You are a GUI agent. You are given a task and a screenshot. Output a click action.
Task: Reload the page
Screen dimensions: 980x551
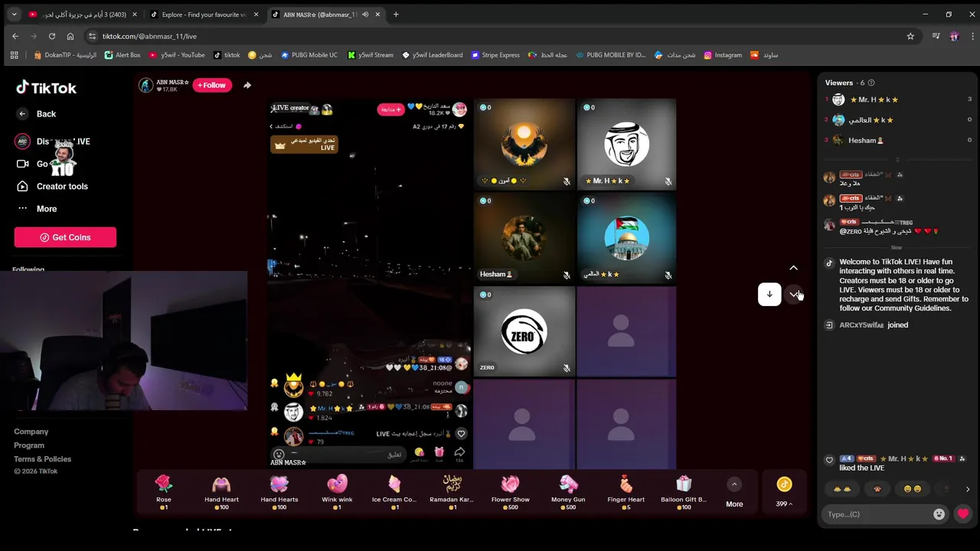point(52,36)
